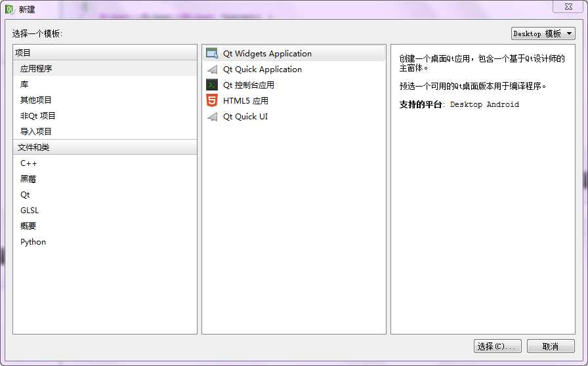The width and height of the screenshot is (588, 366).
Task: Click the 选择(C)... button
Action: (x=497, y=346)
